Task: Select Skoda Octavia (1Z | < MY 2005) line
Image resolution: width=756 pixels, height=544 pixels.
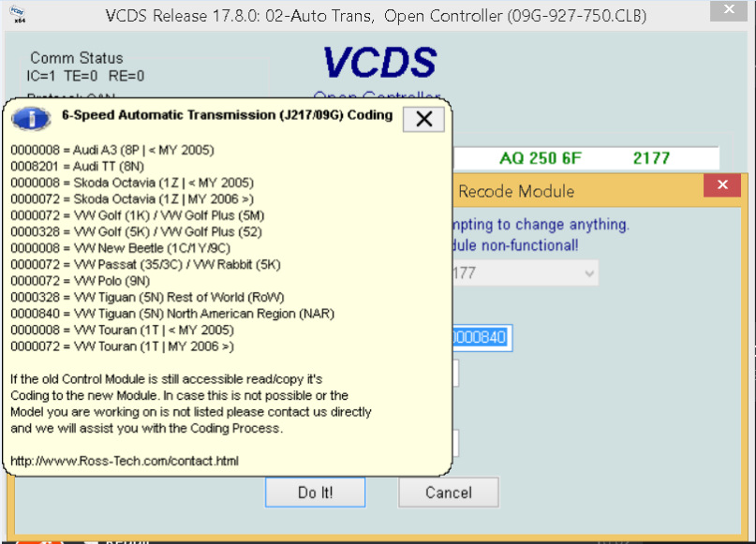Action: tap(132, 184)
